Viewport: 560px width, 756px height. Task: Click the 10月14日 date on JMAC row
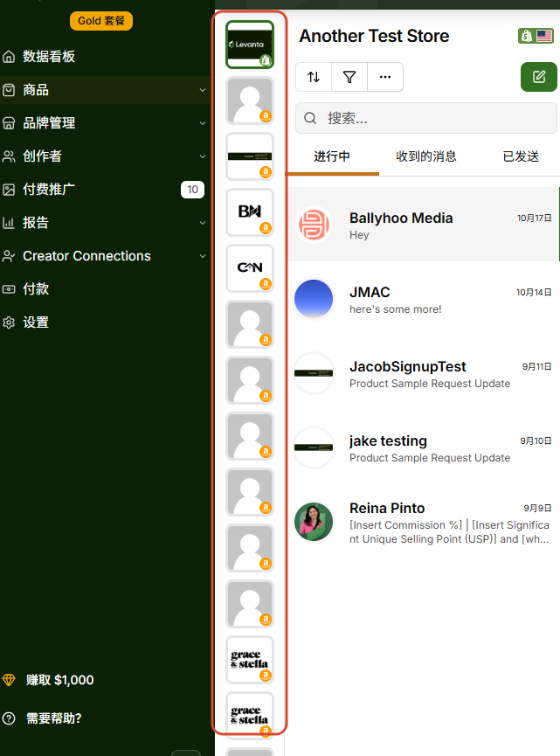(534, 292)
